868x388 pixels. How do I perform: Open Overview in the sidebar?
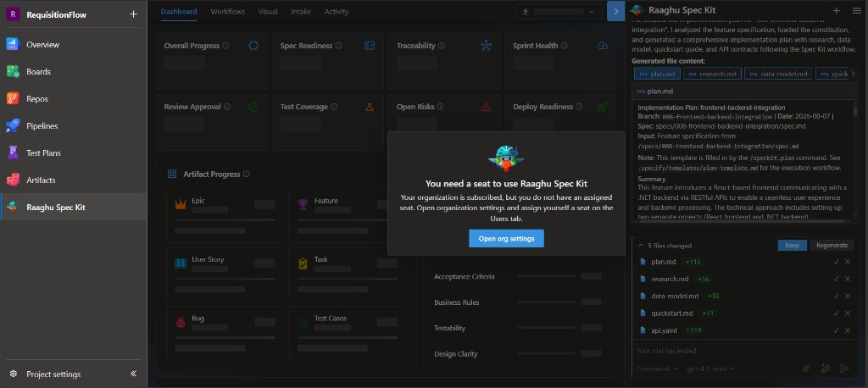(73, 44)
